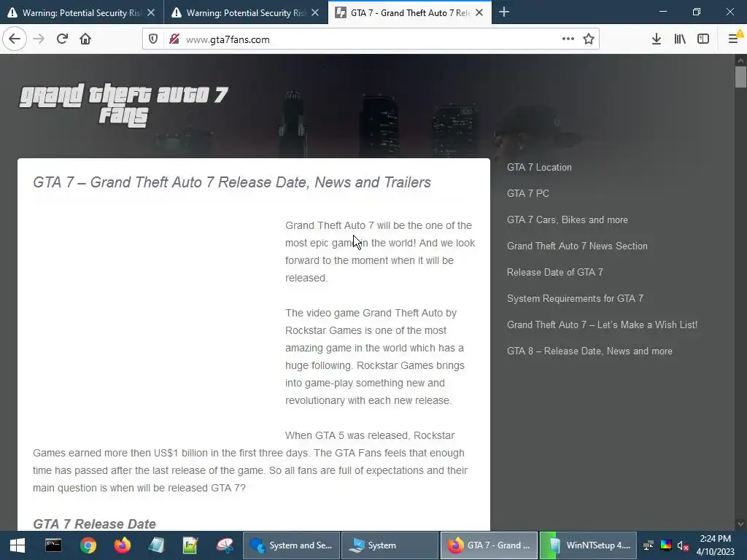Click the article title GTA 7 Release Date, News
Viewport: 747px width, 560px height.
click(x=231, y=182)
